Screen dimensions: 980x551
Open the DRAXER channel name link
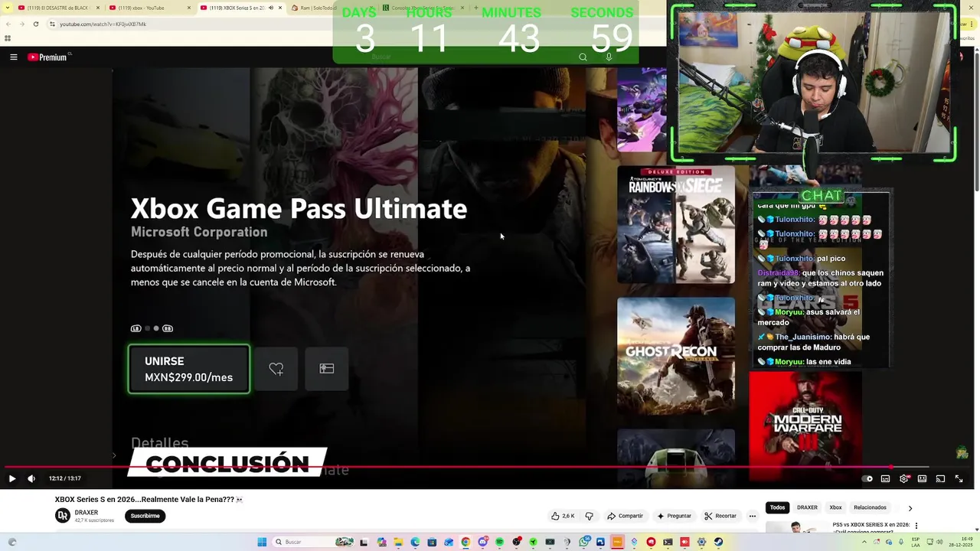tap(87, 513)
